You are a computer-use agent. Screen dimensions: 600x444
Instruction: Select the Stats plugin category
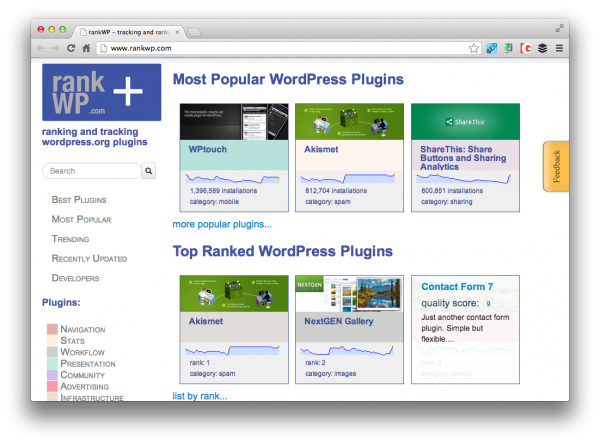(72, 341)
